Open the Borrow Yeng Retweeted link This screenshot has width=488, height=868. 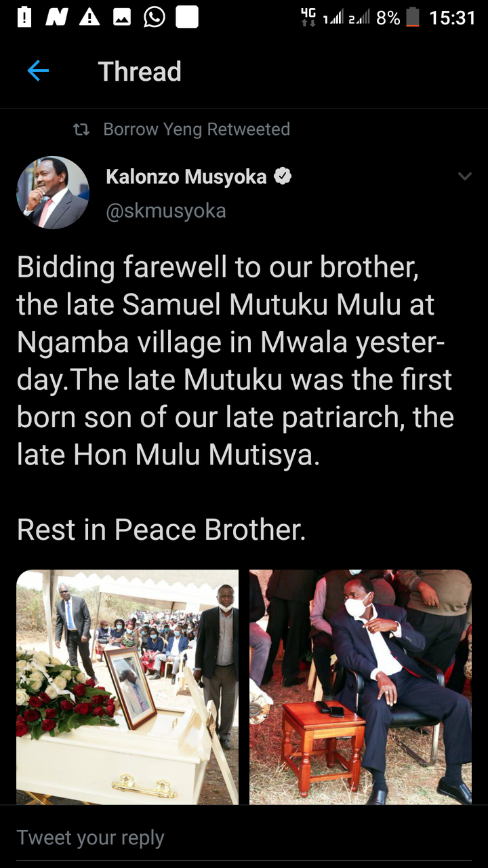pyautogui.click(x=197, y=130)
